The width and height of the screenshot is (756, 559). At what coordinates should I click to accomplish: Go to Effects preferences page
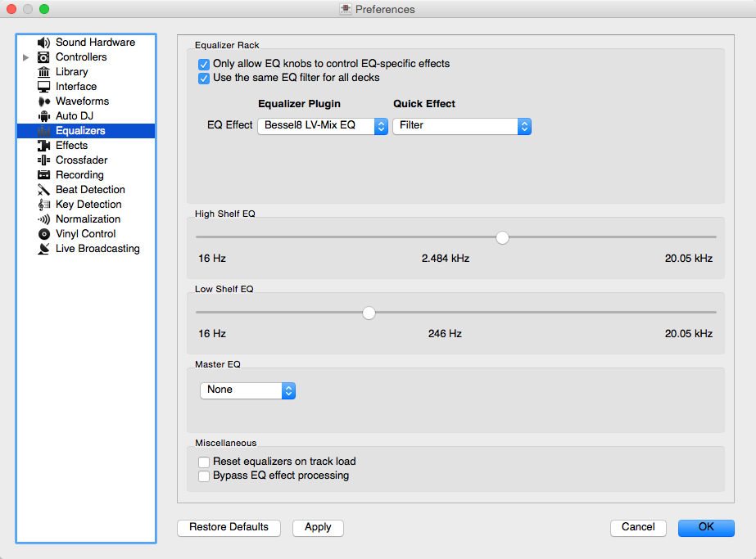[71, 146]
